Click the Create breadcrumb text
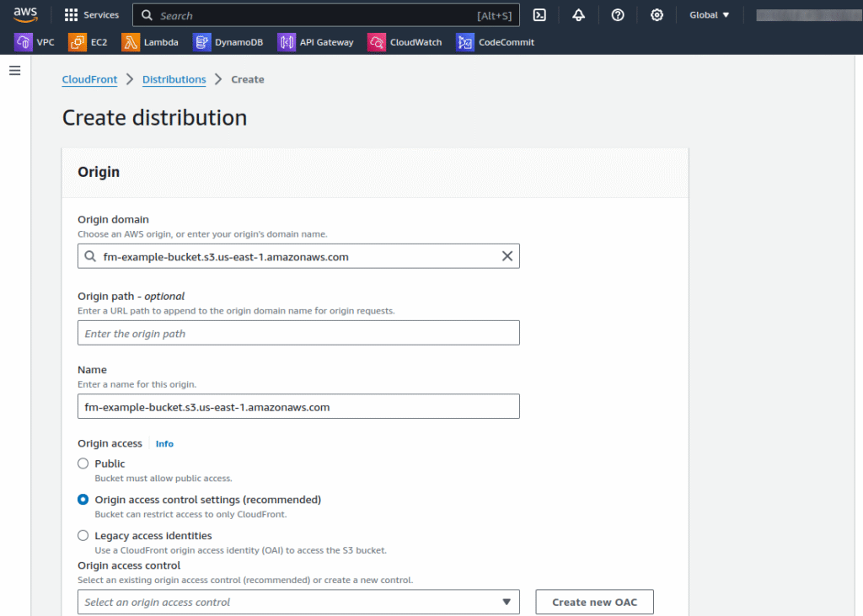Viewport: 863px width, 616px height. (248, 79)
